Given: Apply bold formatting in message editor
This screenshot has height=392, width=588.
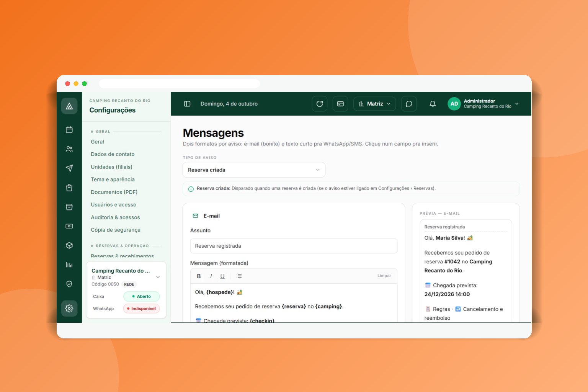Looking at the screenshot, I should click(199, 276).
